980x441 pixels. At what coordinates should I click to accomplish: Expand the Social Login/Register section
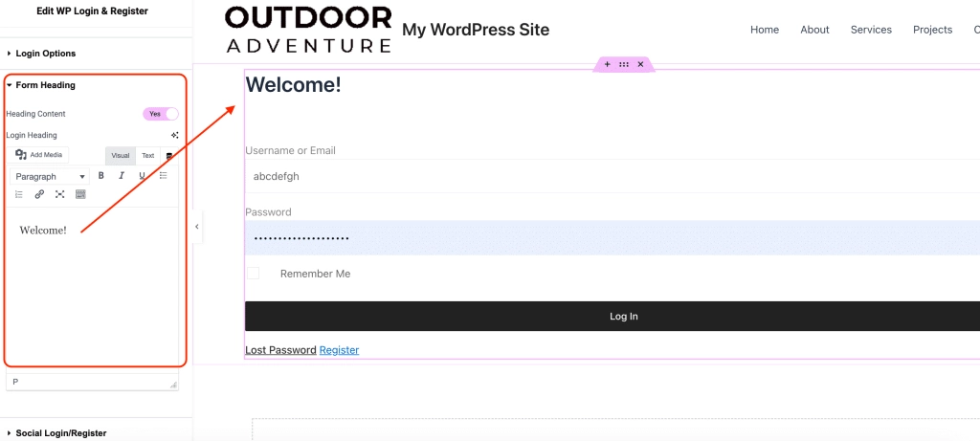pos(60,432)
